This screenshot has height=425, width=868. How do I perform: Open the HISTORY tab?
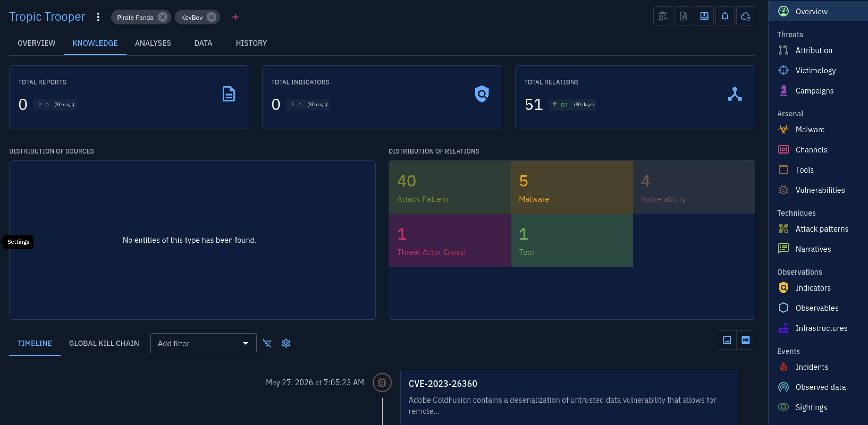[x=251, y=43]
